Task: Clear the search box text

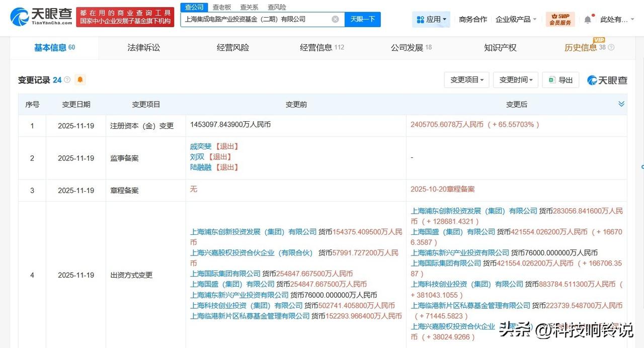Action: pos(335,19)
